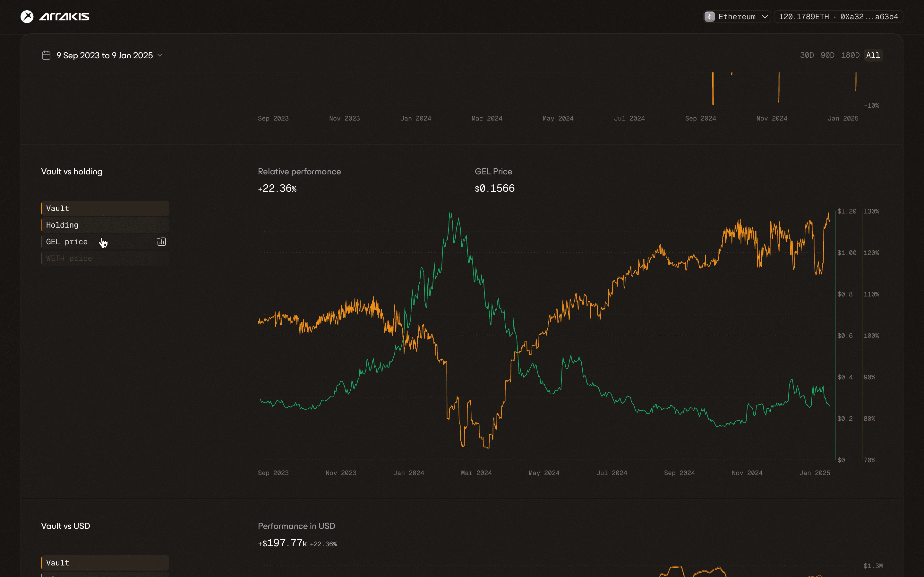Viewport: 924px width, 577px height.
Task: Select the All time range tab
Action: [x=873, y=55]
